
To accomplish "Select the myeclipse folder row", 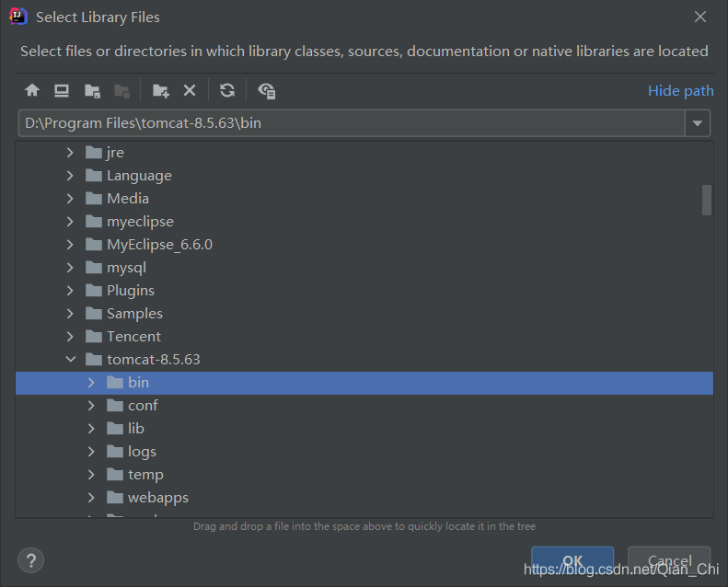I will pos(364,222).
